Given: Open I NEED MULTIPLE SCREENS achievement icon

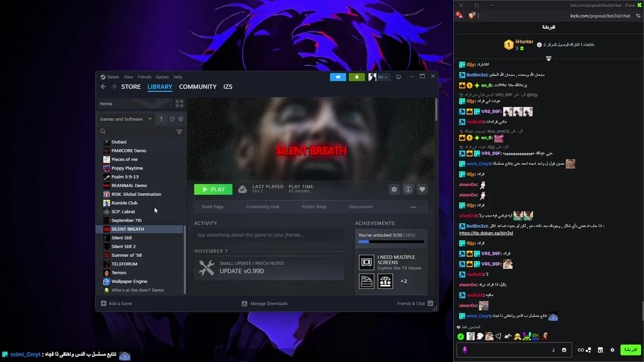Looking at the screenshot, I should [367, 262].
